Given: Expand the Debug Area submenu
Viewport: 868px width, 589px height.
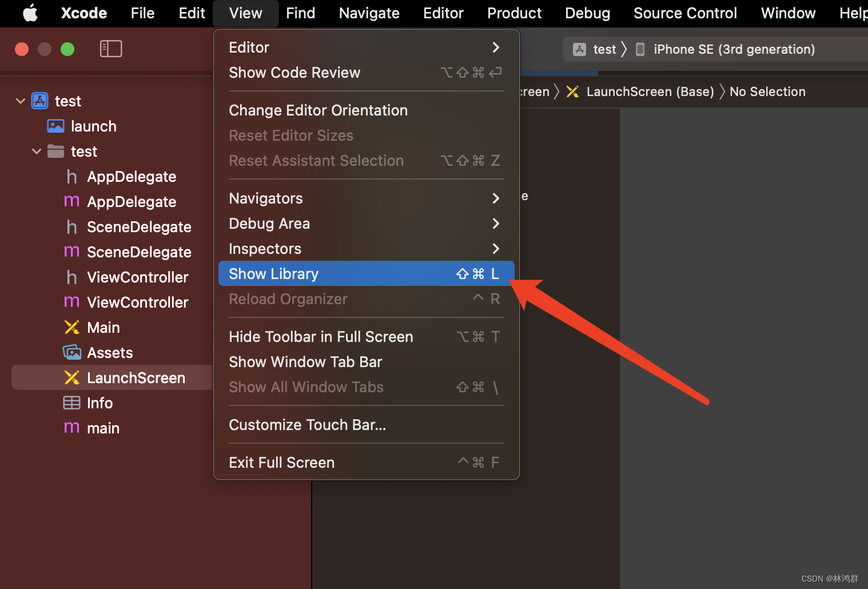Looking at the screenshot, I should 366,224.
